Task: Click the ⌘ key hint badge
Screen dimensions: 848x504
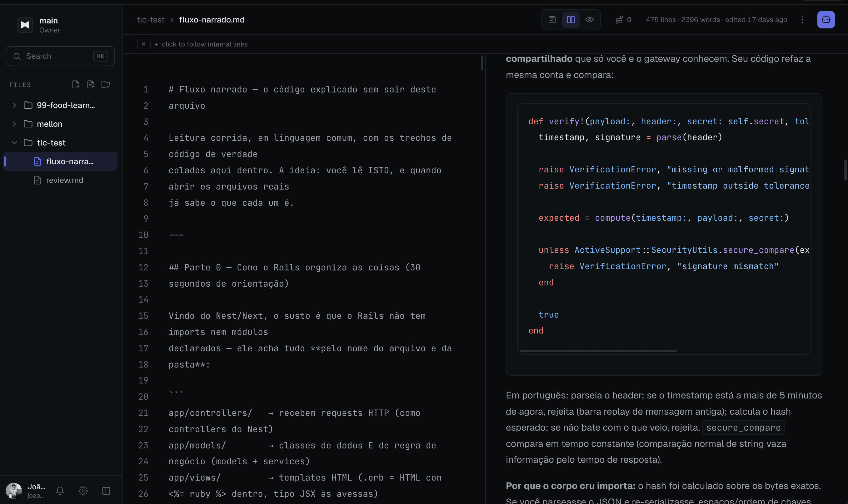Action: 144,44
